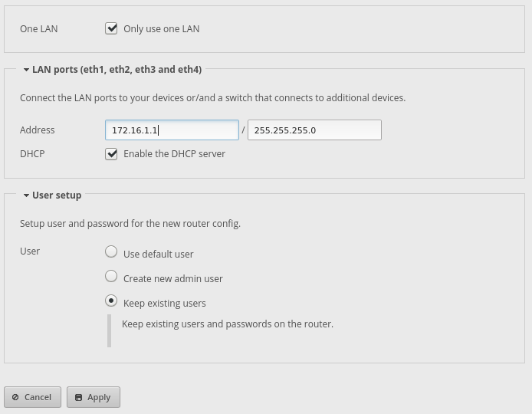Click the "Keep existing users" option label

pos(164,304)
